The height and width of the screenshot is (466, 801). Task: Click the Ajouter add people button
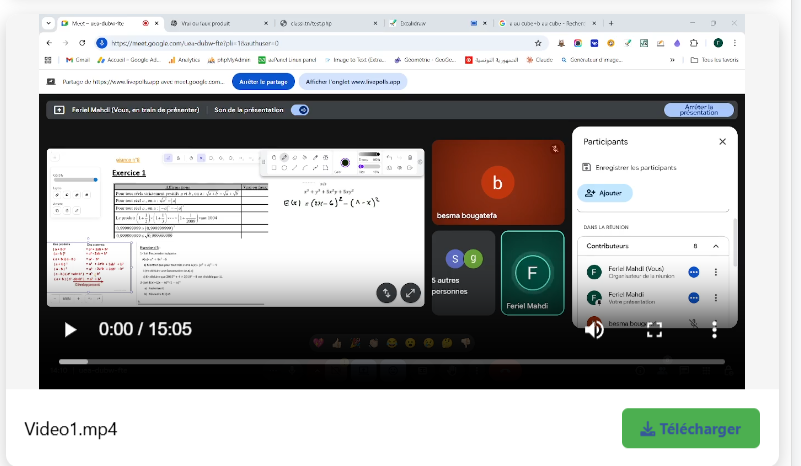pyautogui.click(x=604, y=192)
